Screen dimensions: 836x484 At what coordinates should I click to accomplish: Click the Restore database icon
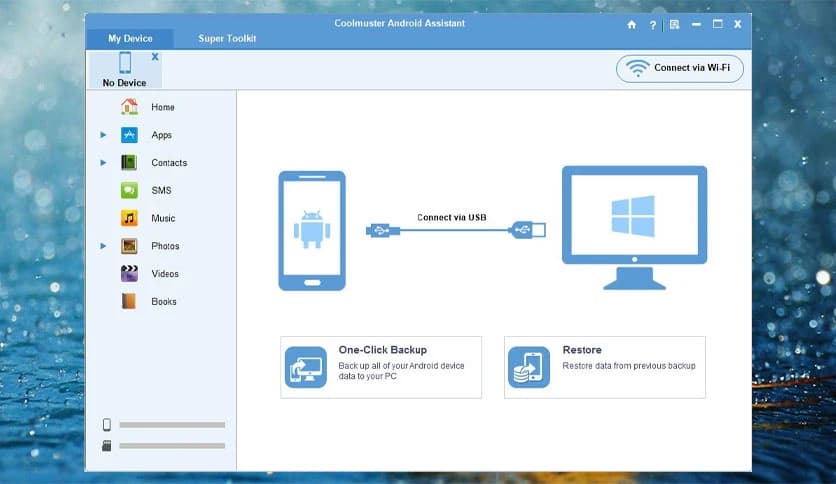pyautogui.click(x=528, y=367)
